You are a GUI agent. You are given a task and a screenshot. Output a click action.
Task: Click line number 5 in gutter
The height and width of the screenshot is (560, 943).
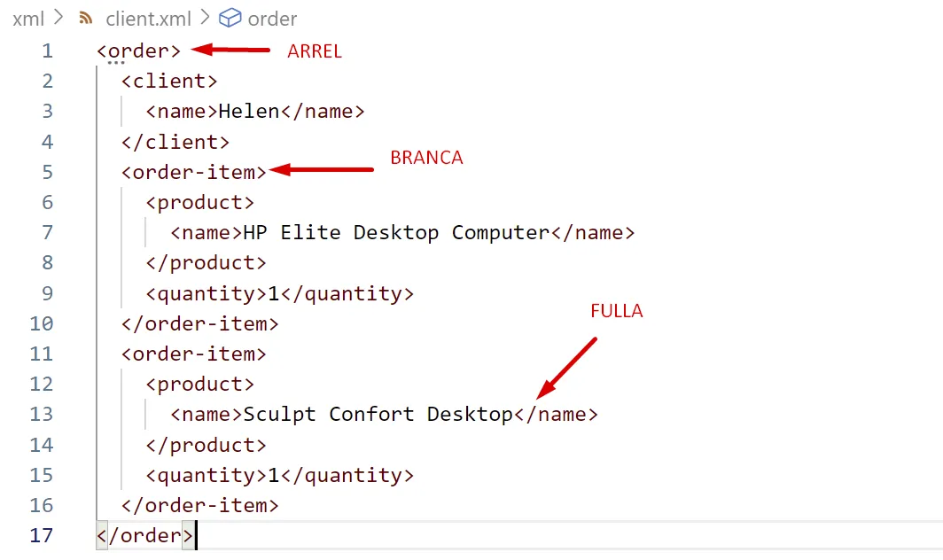[x=47, y=172]
